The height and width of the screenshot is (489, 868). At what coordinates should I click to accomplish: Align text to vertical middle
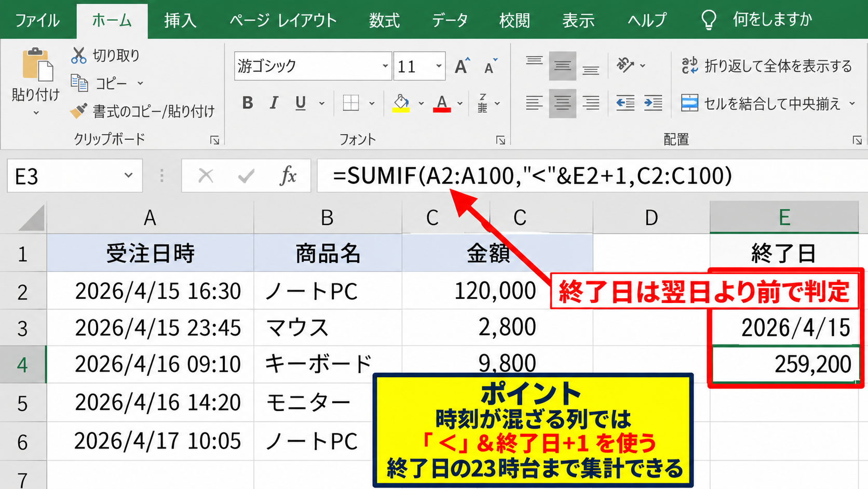tap(563, 65)
